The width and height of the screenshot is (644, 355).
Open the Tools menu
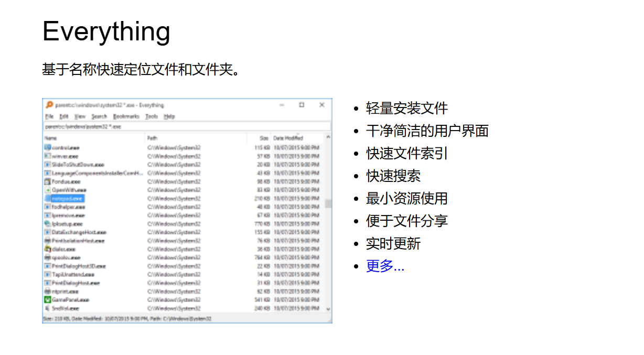click(152, 116)
